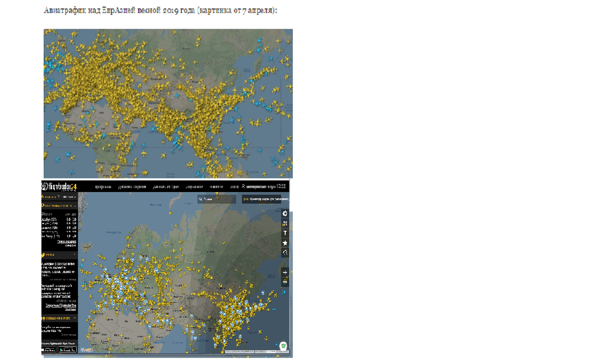
Task: Open the fifth item in the top menu
Action: click(216, 187)
